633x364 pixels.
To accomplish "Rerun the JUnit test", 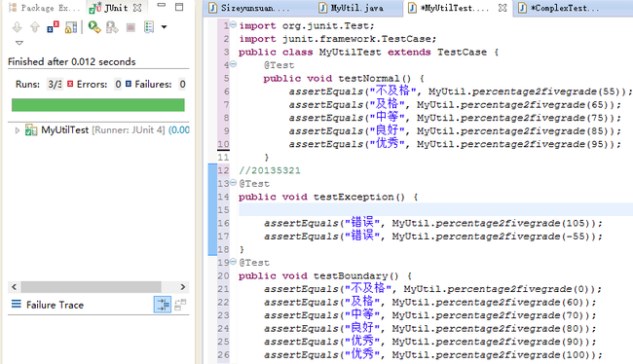I will click(x=94, y=27).
